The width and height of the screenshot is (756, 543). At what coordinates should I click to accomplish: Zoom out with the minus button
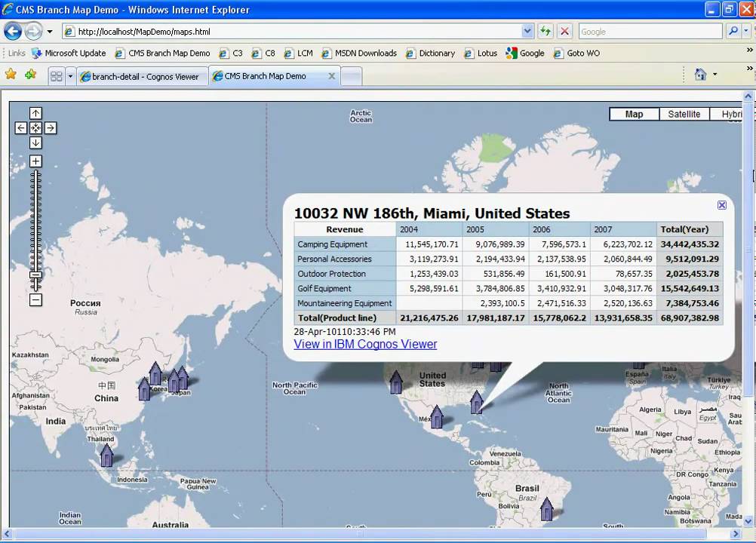(35, 300)
